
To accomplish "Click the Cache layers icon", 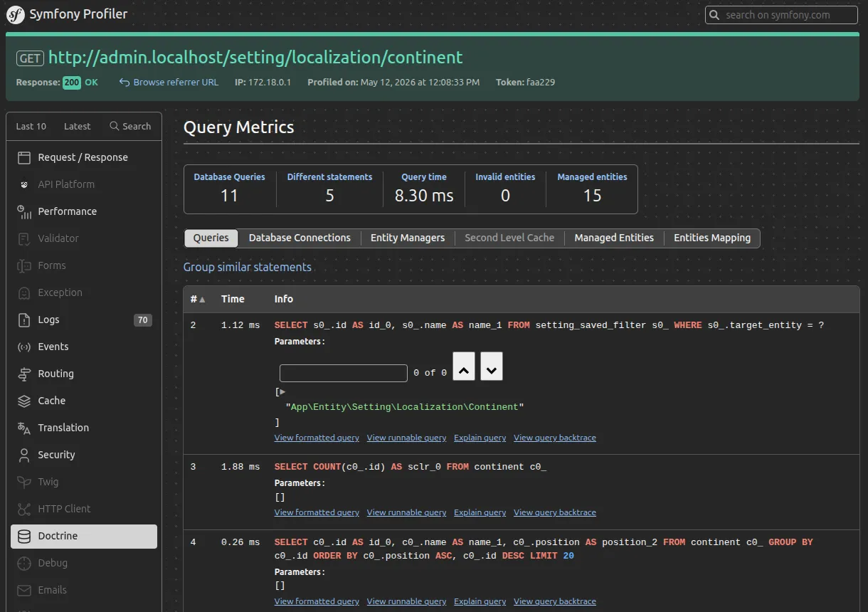I will coord(24,401).
